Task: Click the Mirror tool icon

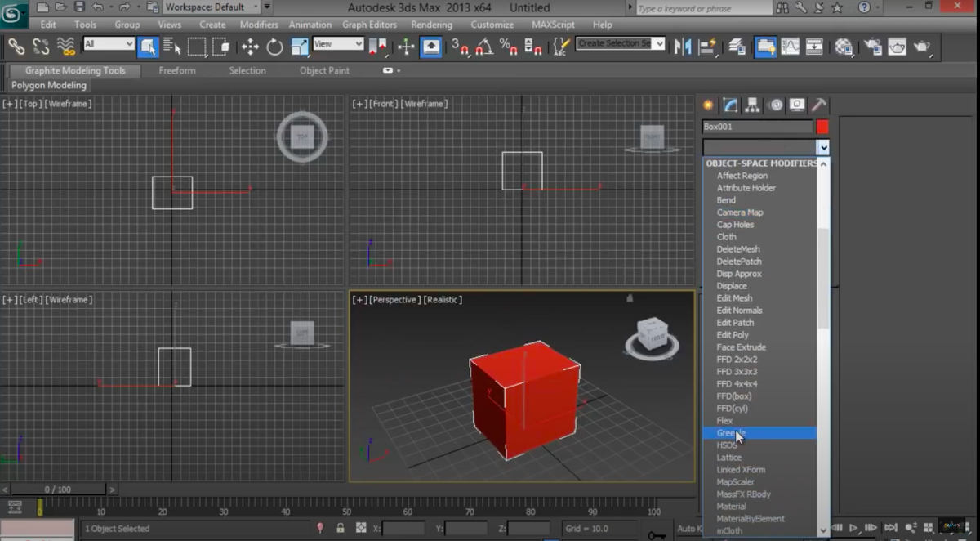Action: click(x=683, y=47)
